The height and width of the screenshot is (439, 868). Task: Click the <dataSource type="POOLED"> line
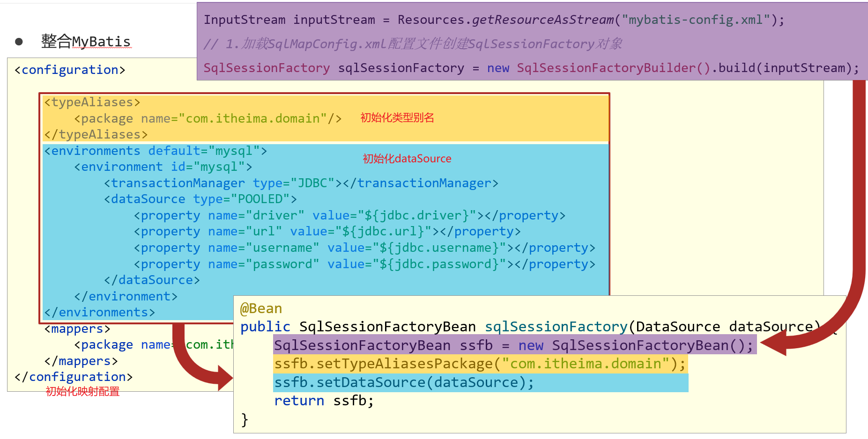[x=200, y=199]
